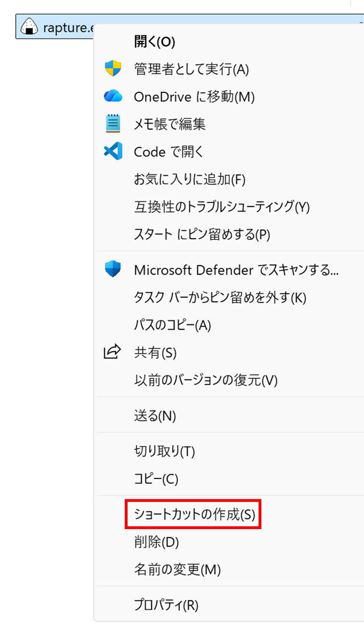Select the rapture.exe file name
Image resolution: width=364 pixels, height=638 pixels.
tap(69, 28)
